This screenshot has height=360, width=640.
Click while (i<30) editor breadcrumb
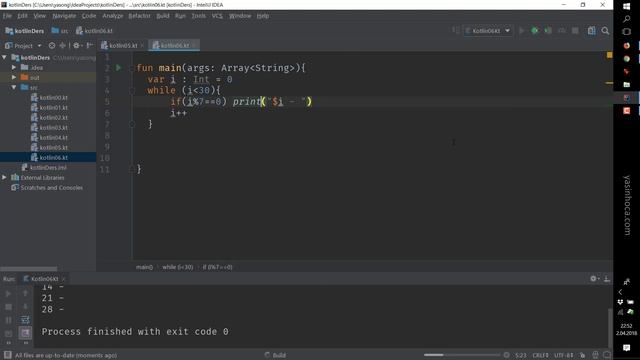coord(178,267)
